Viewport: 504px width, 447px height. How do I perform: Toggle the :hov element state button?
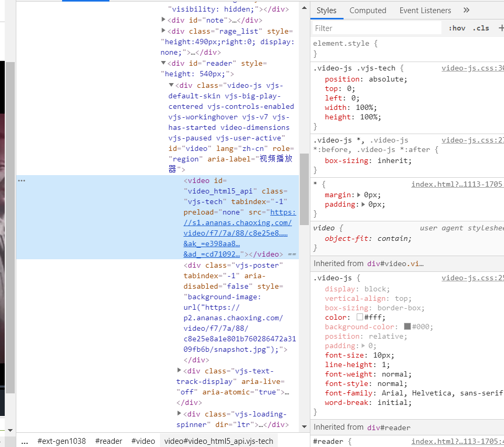coord(457,28)
